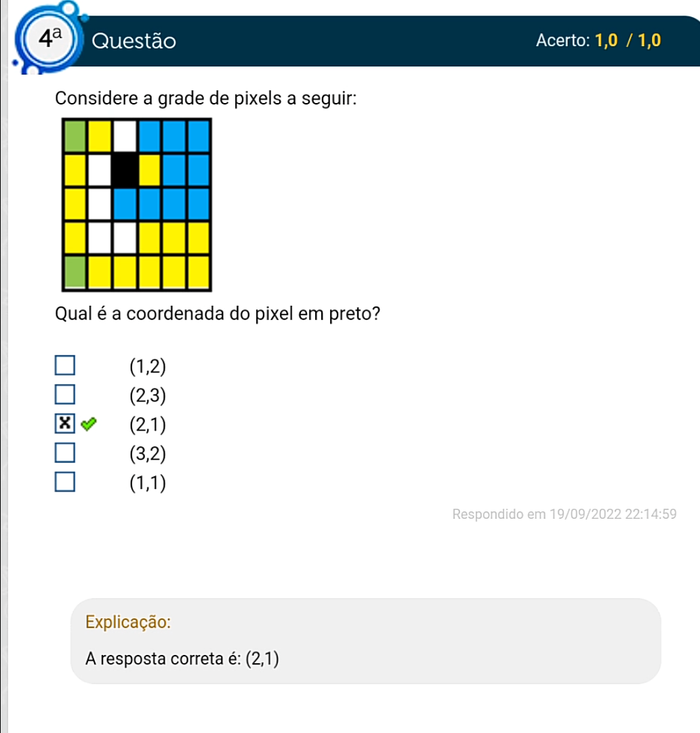Click the Respondido em timestamp text

(564, 514)
